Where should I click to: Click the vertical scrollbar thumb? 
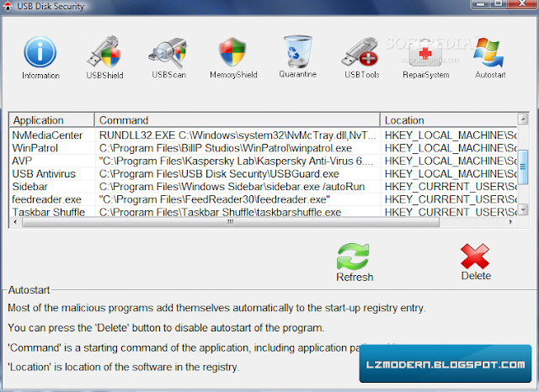pos(523,167)
